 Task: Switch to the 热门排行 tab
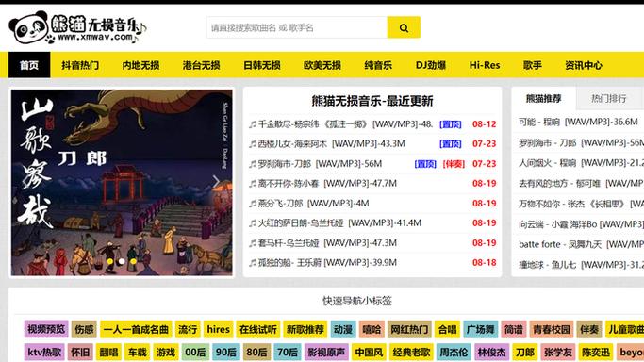click(609, 98)
